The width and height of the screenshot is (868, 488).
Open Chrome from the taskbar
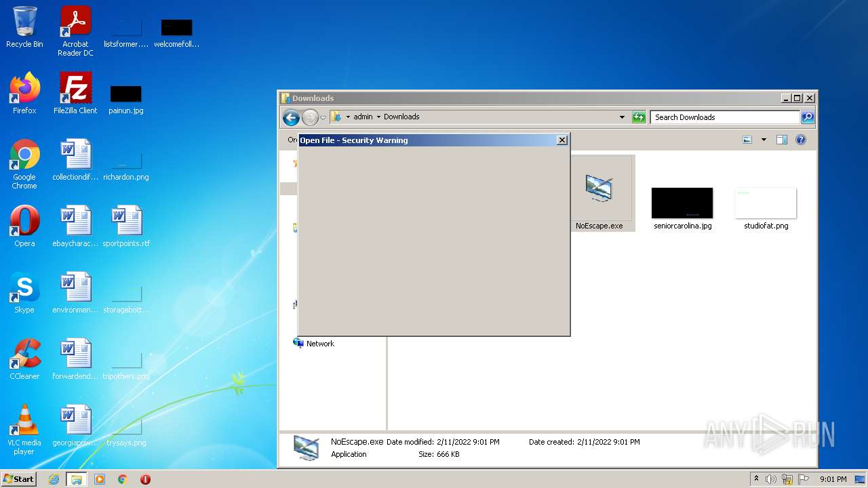pyautogui.click(x=123, y=479)
